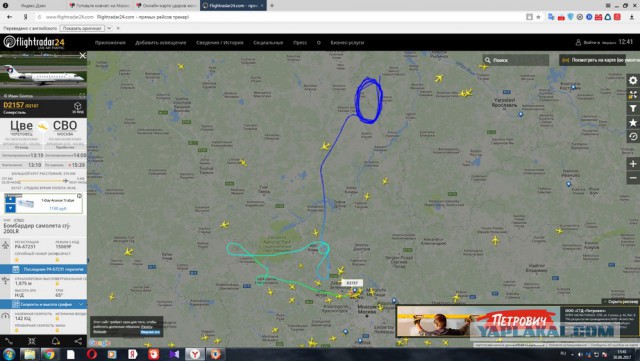Click the Google Translate extension icon

[551, 17]
